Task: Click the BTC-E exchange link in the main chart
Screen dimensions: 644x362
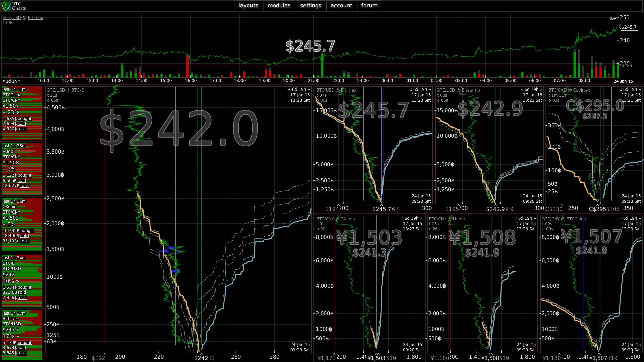Action: coord(77,90)
